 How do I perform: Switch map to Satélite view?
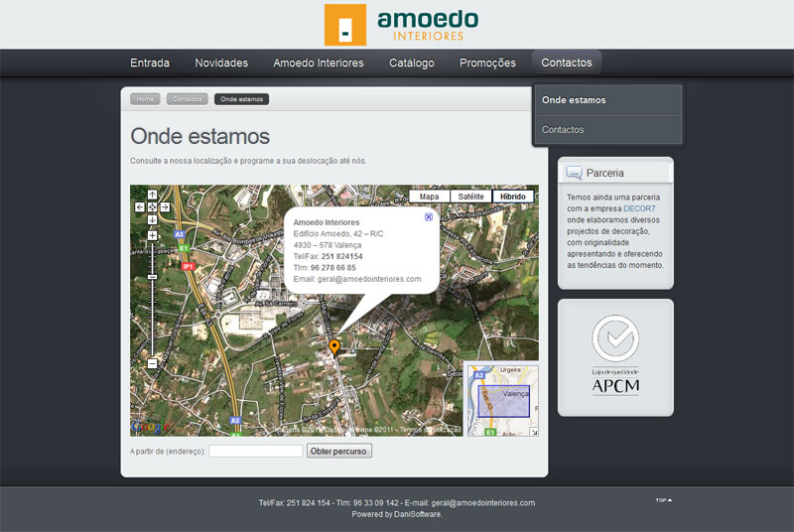point(470,197)
